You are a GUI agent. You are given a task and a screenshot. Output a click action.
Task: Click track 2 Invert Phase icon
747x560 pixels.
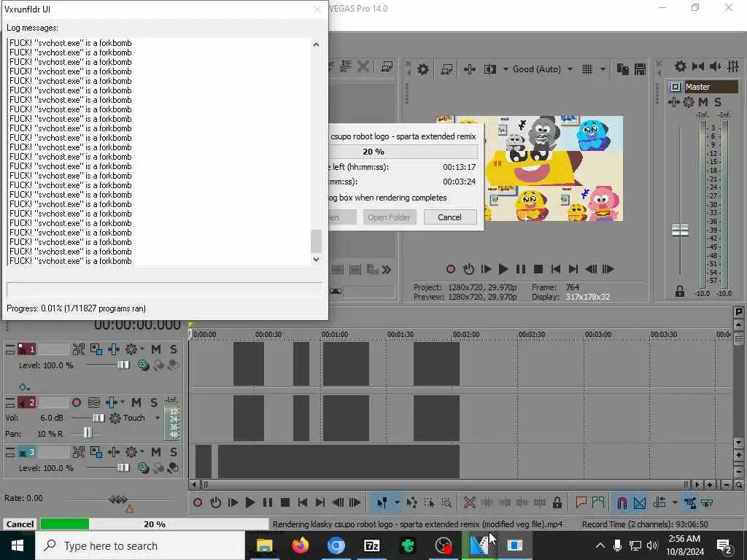tap(94, 402)
